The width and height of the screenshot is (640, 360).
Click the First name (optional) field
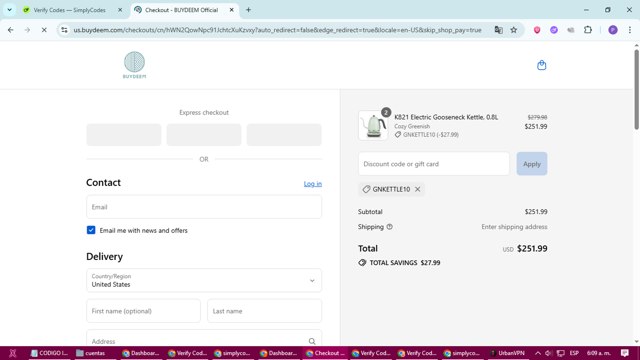coord(143,311)
